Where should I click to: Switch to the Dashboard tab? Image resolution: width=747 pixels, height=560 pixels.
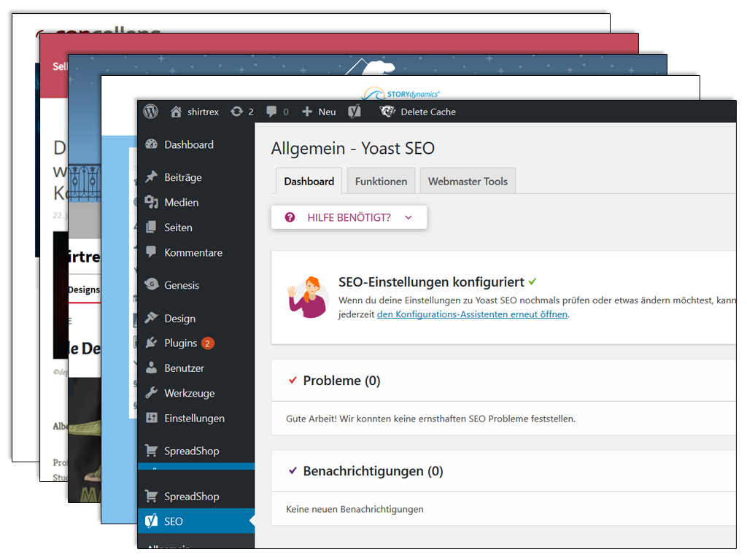pos(309,182)
